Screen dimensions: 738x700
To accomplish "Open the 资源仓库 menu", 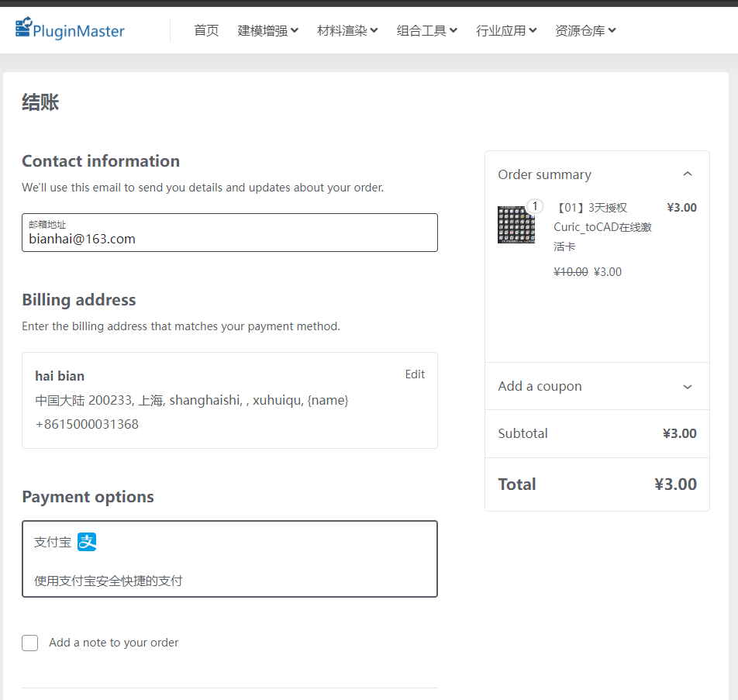I will (585, 30).
